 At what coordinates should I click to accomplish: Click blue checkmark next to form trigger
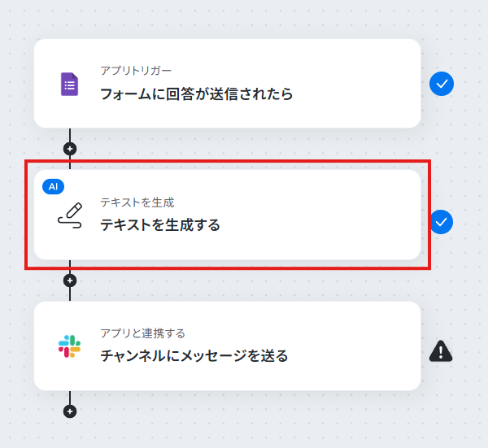[x=441, y=83]
